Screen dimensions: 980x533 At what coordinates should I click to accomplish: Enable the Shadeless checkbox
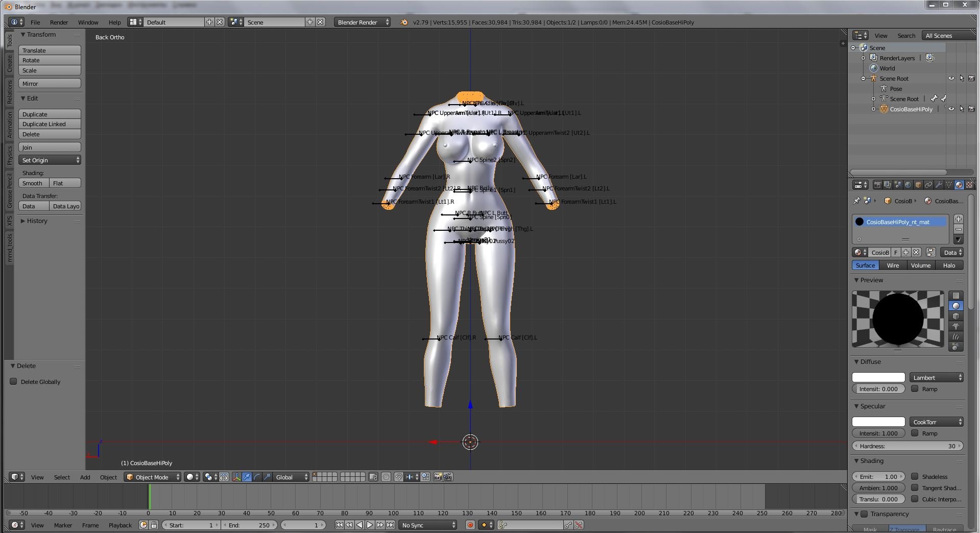[x=915, y=476]
